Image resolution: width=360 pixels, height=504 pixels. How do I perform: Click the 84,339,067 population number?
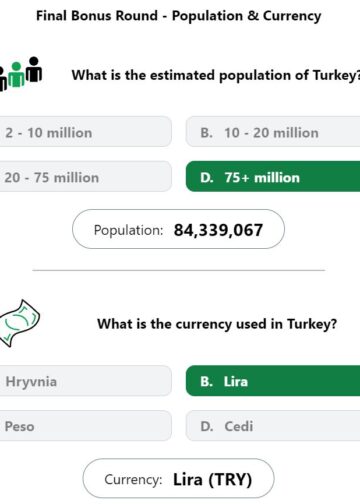click(x=218, y=230)
